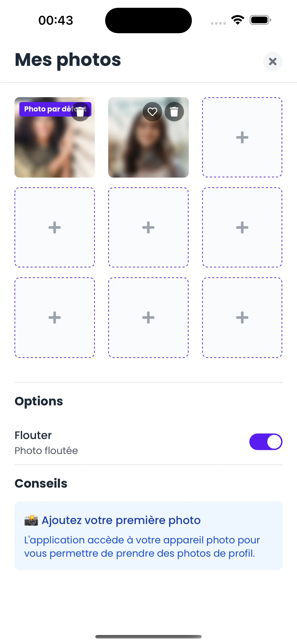
Task: Add a photo in the last slot of third row
Action: click(x=242, y=317)
